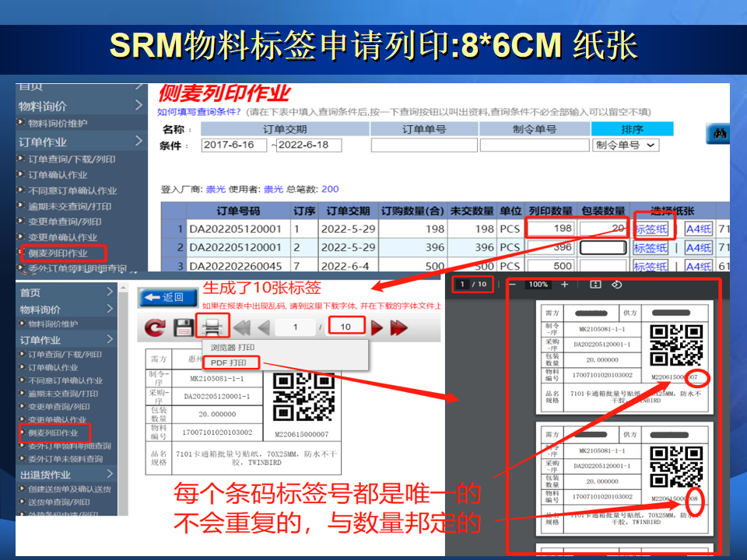
Task: Zoom out with the PDF viewer minus icon
Action: coord(513,285)
